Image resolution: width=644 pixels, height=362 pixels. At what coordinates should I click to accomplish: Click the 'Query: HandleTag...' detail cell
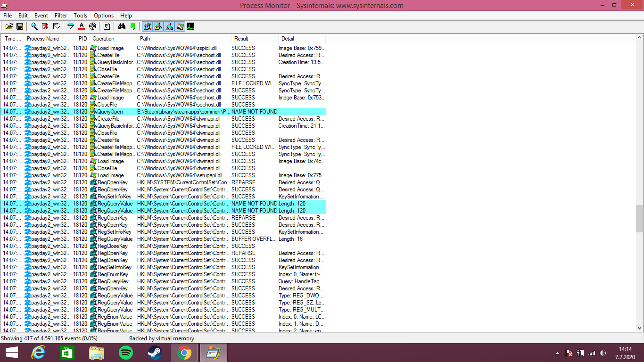click(x=302, y=281)
